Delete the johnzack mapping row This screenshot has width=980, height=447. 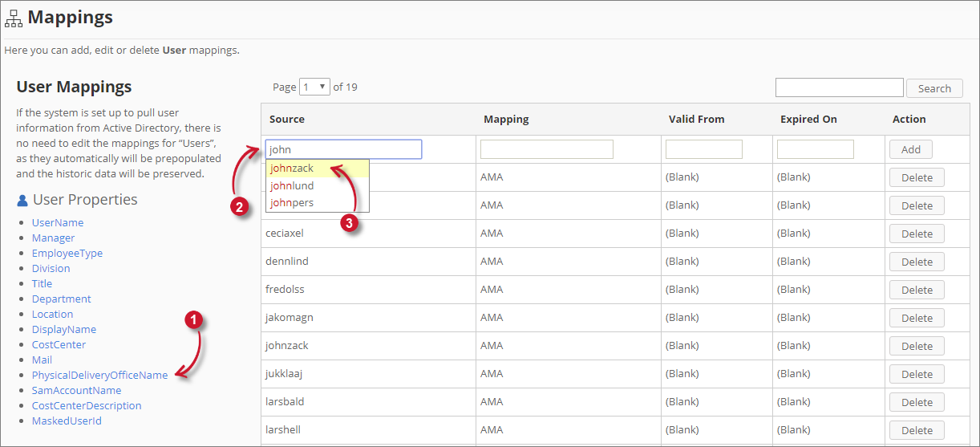(x=917, y=346)
